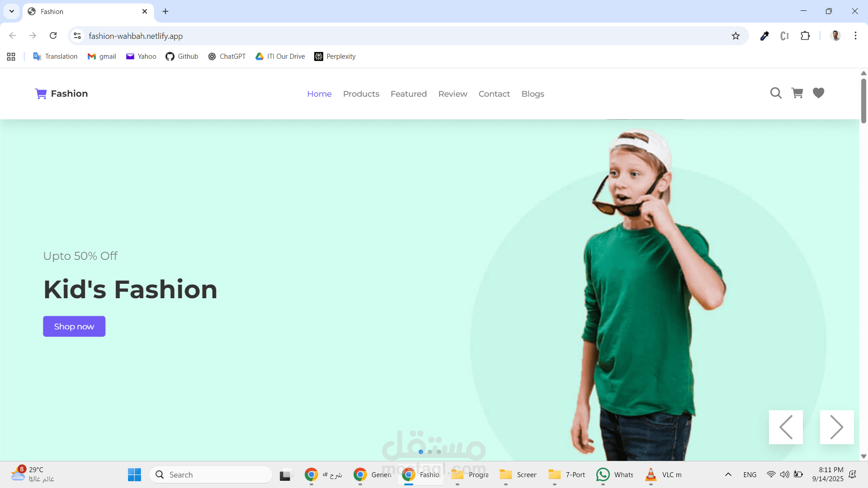Go back to previous page

[x=13, y=36]
